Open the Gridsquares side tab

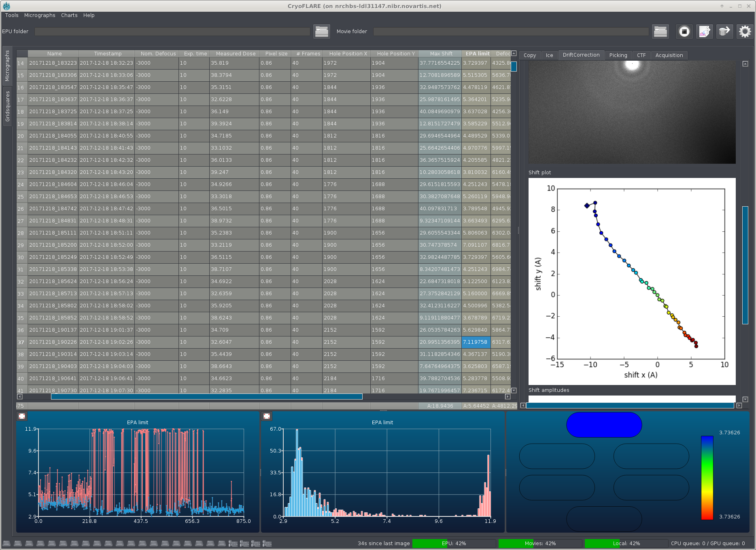tap(7, 106)
